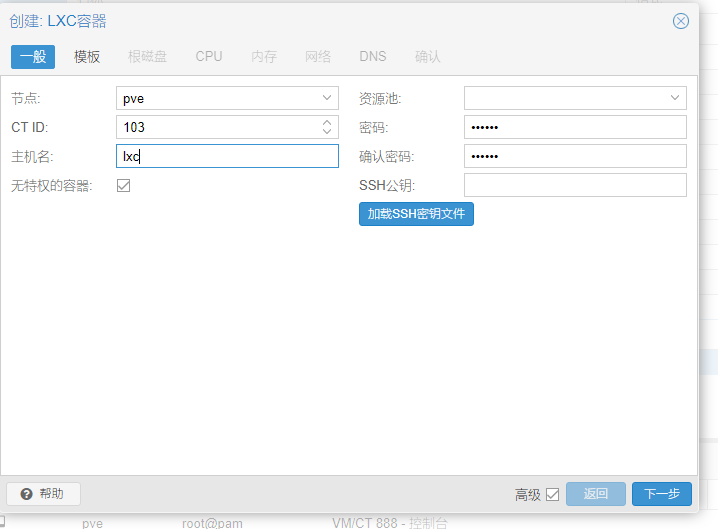Click the help question mark button
The height and width of the screenshot is (529, 718).
pos(43,494)
